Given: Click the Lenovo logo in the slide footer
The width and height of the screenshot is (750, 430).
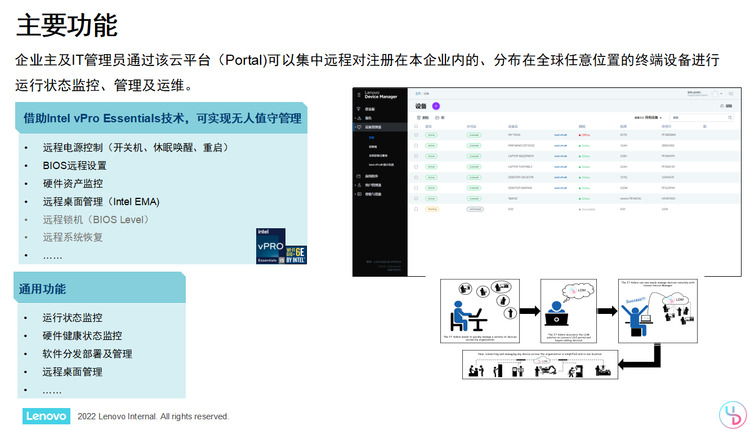Looking at the screenshot, I should point(46,416).
